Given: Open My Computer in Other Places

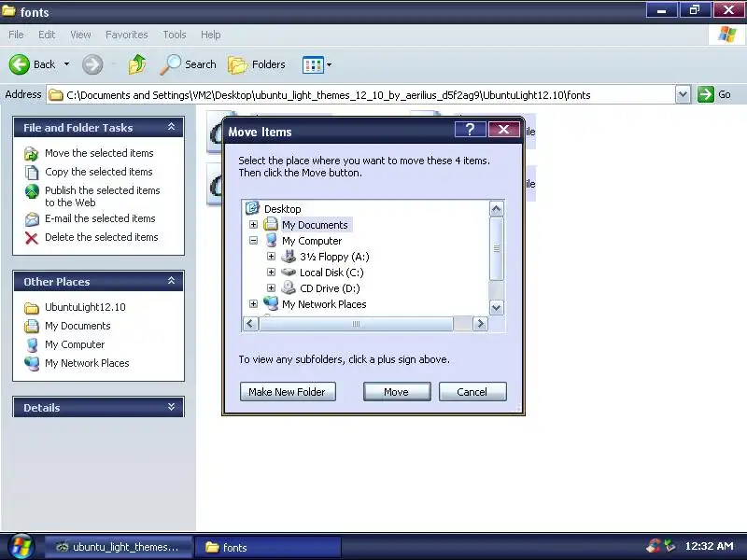Looking at the screenshot, I should pyautogui.click(x=75, y=344).
